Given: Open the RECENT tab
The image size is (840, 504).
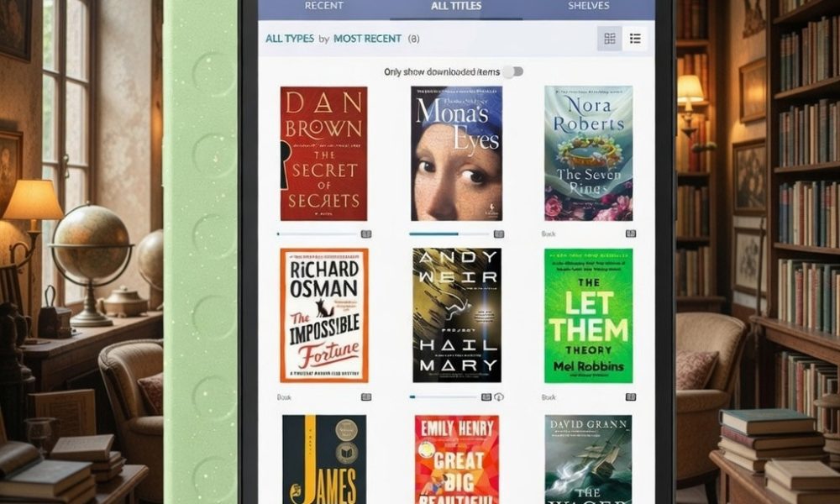Looking at the screenshot, I should click(x=323, y=6).
